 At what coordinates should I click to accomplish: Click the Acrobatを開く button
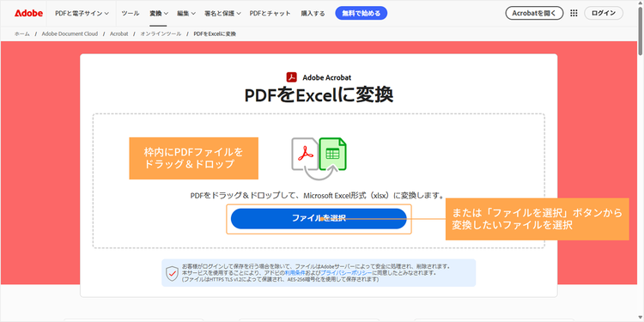(534, 13)
